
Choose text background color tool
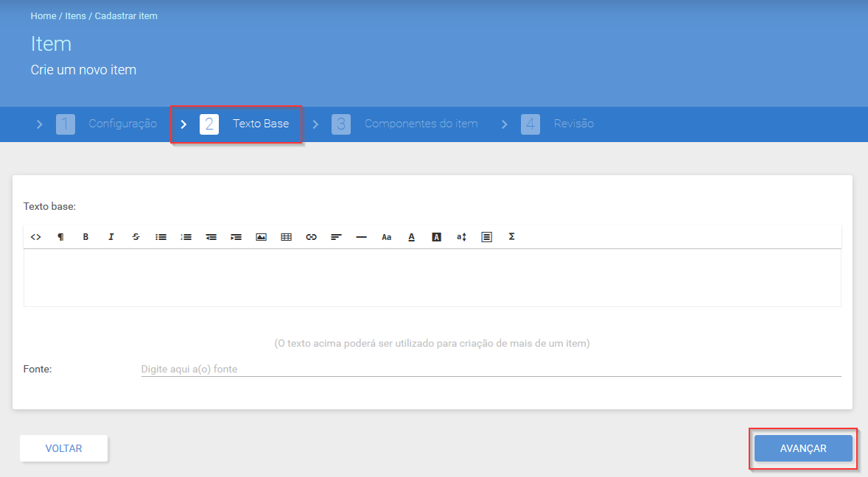(436, 237)
